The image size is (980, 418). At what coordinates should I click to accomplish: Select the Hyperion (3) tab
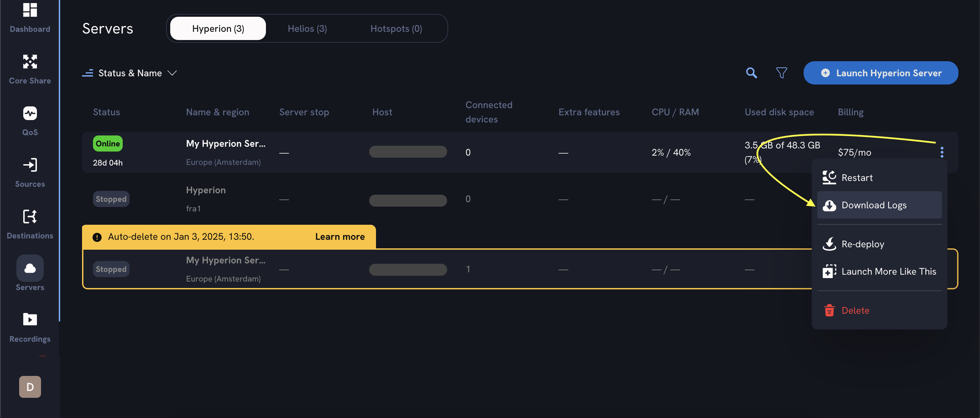pyautogui.click(x=218, y=28)
